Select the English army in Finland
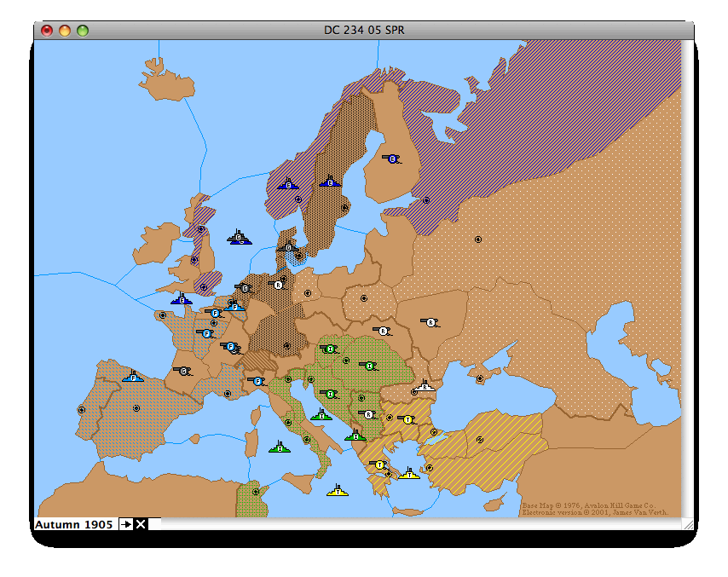The image size is (728, 577). (x=392, y=159)
